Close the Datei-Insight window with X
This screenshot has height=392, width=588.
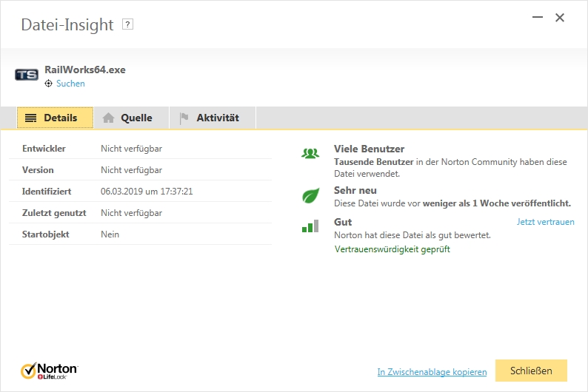pos(560,18)
